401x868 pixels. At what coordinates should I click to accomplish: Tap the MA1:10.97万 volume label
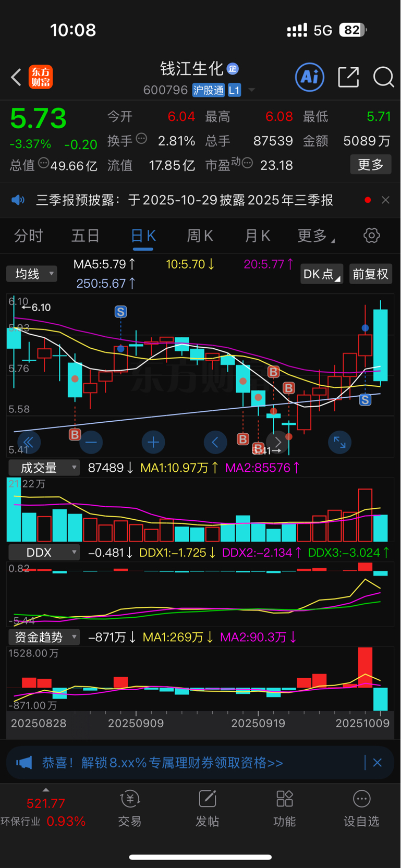click(180, 468)
